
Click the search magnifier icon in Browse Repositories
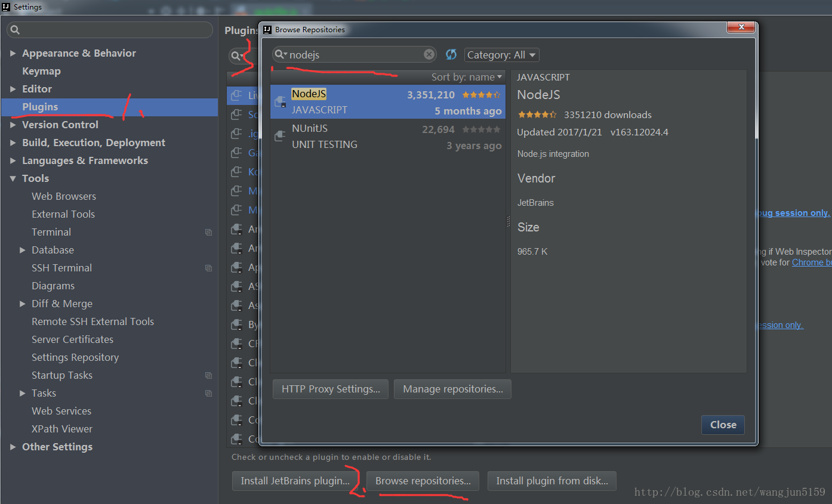(281, 54)
